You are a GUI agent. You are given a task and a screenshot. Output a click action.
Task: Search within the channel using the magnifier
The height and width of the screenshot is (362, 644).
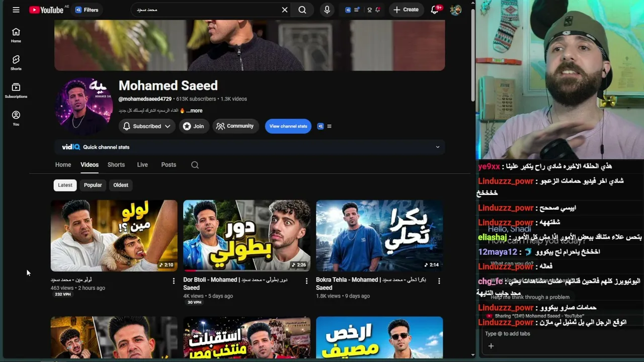click(195, 165)
